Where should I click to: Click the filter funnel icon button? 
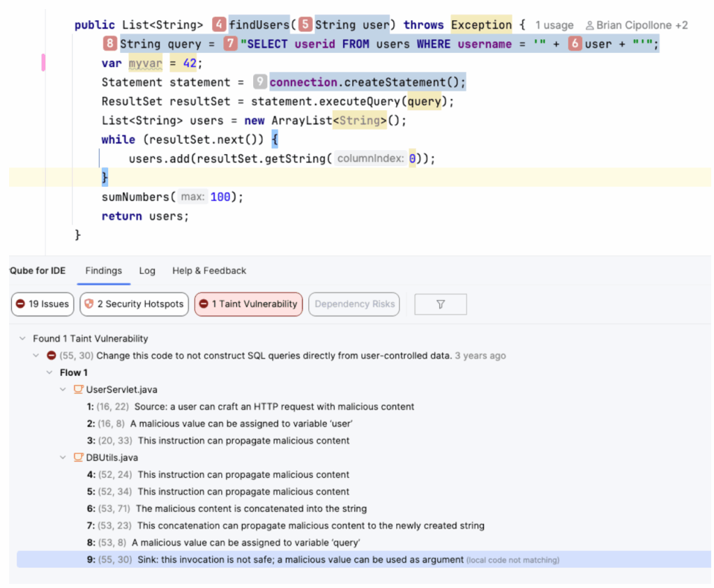pyautogui.click(x=440, y=304)
